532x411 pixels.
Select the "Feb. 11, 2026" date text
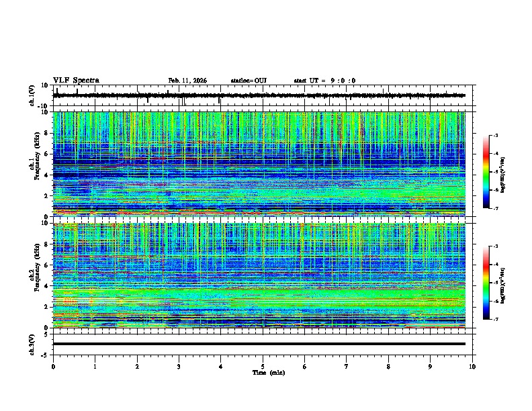pos(187,81)
